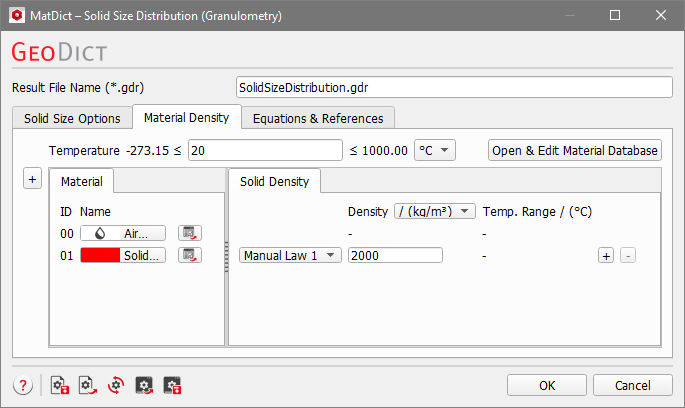Viewport: 685px width, 408px height.
Task: Open help via the red question mark
Action: 23,385
